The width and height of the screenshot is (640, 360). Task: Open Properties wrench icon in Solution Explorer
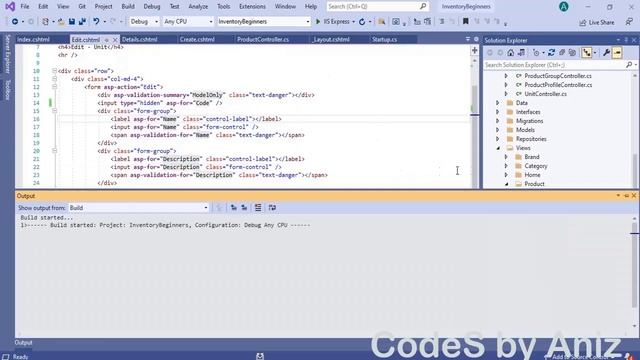click(607, 53)
